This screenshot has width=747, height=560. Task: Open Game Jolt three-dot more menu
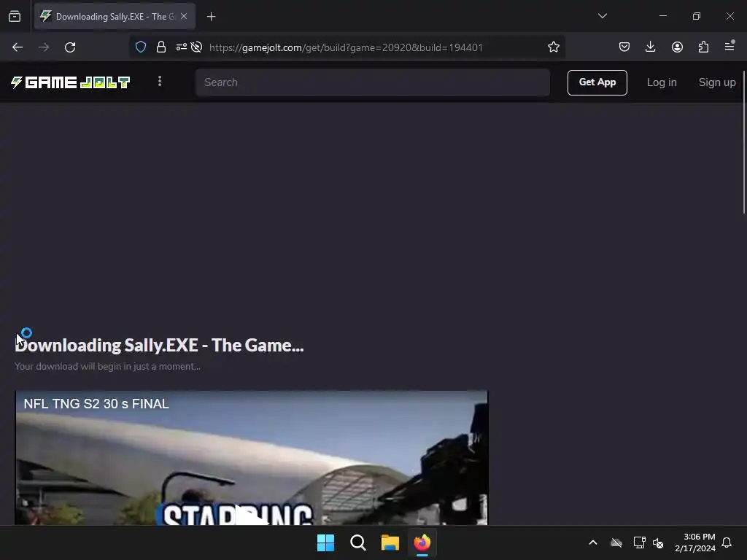click(160, 82)
